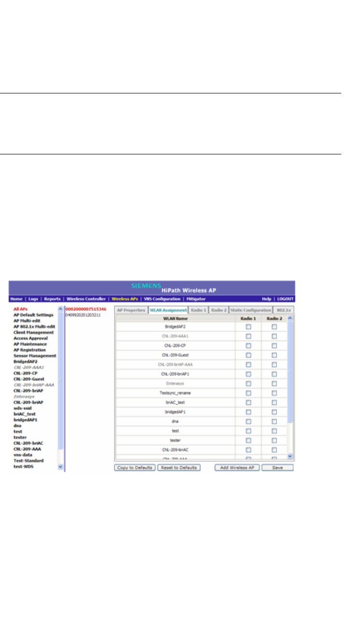Click the Radio 2 column header
364x636 pixels.
tap(274, 318)
